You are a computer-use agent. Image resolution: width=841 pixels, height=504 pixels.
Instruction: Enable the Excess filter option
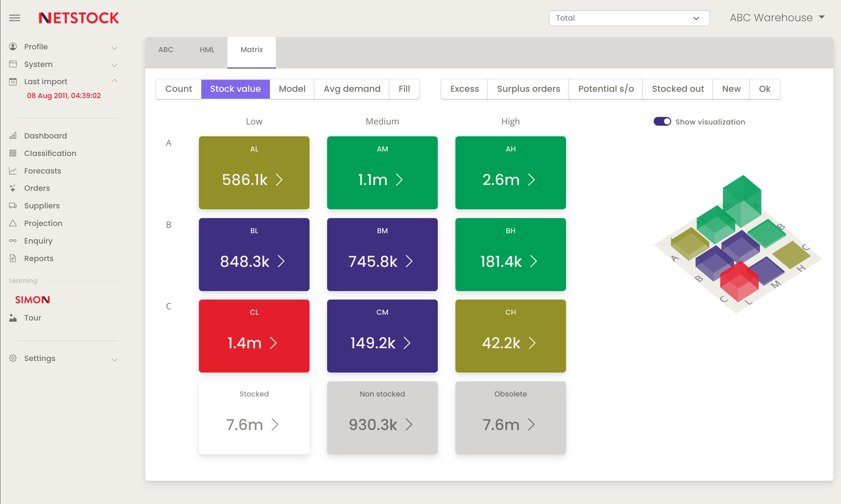click(464, 89)
